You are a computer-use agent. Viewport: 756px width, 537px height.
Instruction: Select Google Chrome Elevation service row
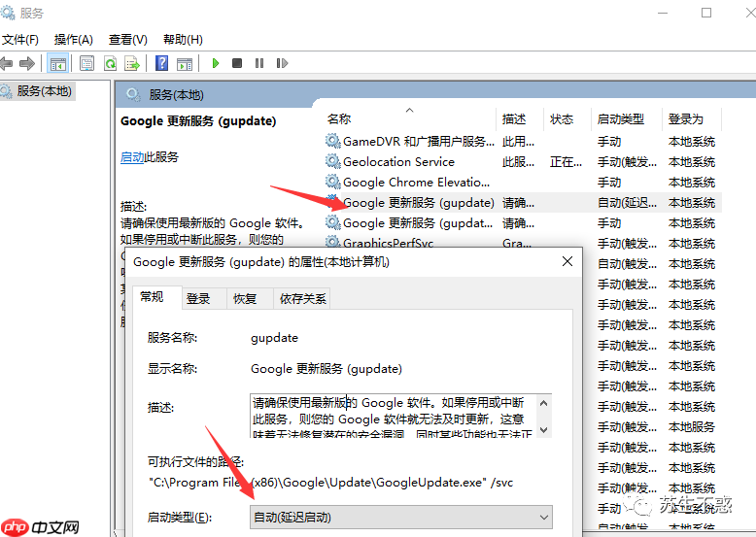[523, 182]
